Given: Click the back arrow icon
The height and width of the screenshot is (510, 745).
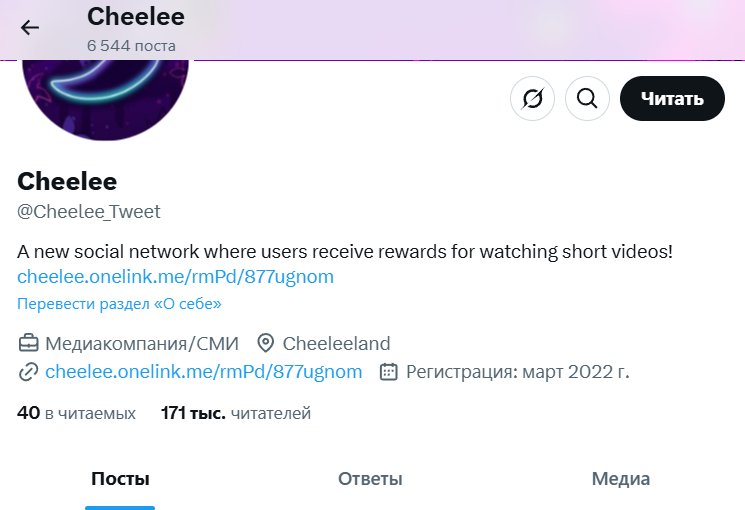Looking at the screenshot, I should click(29, 28).
